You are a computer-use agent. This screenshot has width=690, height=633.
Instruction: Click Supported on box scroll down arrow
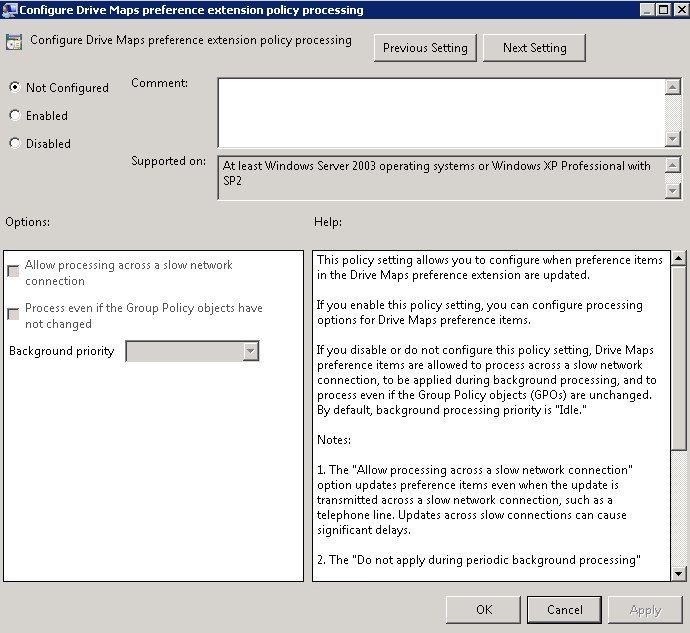672,191
